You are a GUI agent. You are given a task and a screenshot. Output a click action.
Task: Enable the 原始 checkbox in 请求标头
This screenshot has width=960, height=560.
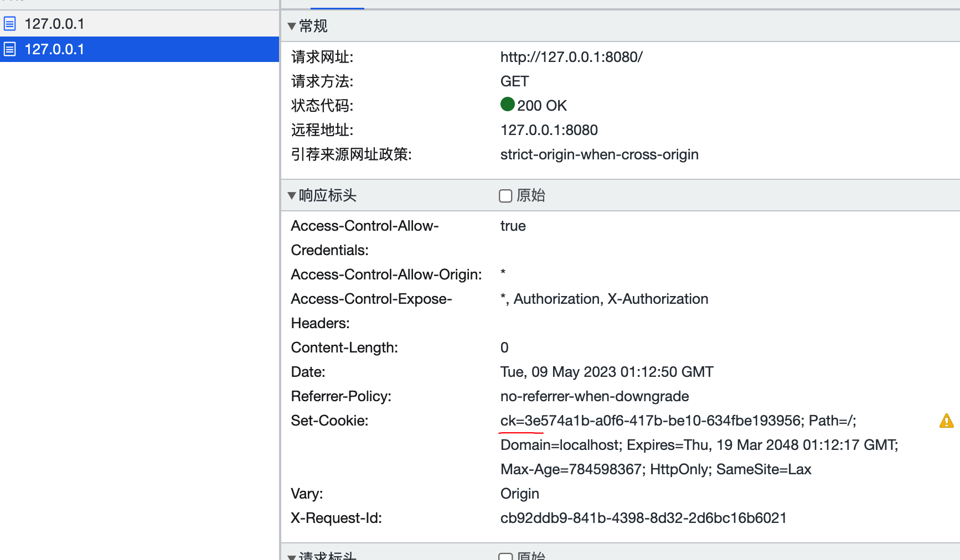pos(505,556)
